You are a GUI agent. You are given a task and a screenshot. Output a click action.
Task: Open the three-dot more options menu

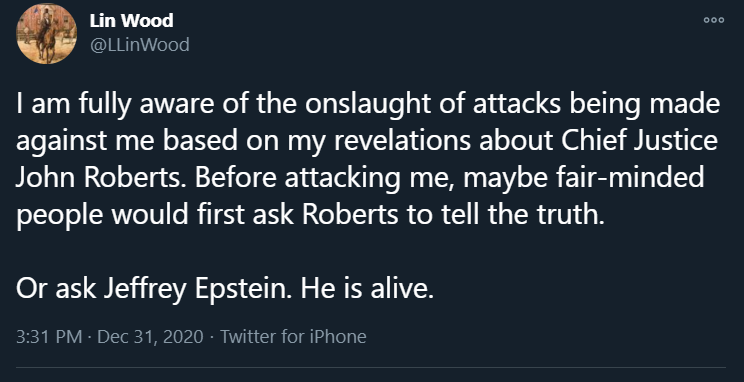point(714,20)
